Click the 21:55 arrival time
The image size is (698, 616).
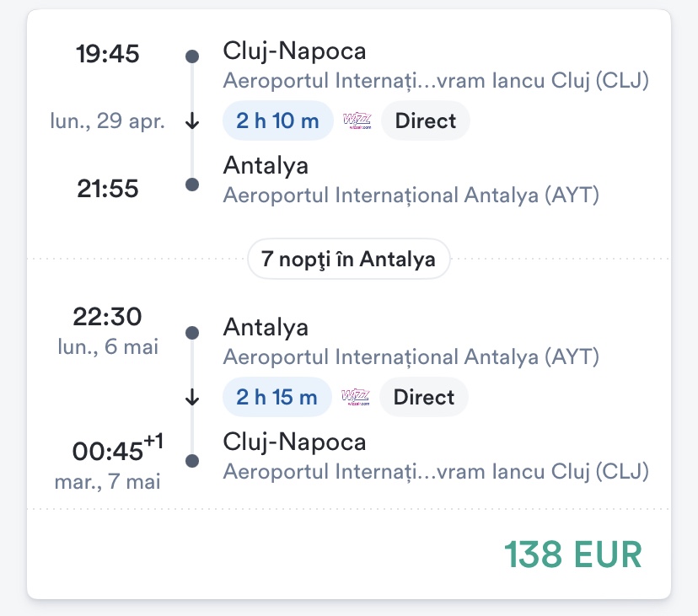tap(108, 190)
